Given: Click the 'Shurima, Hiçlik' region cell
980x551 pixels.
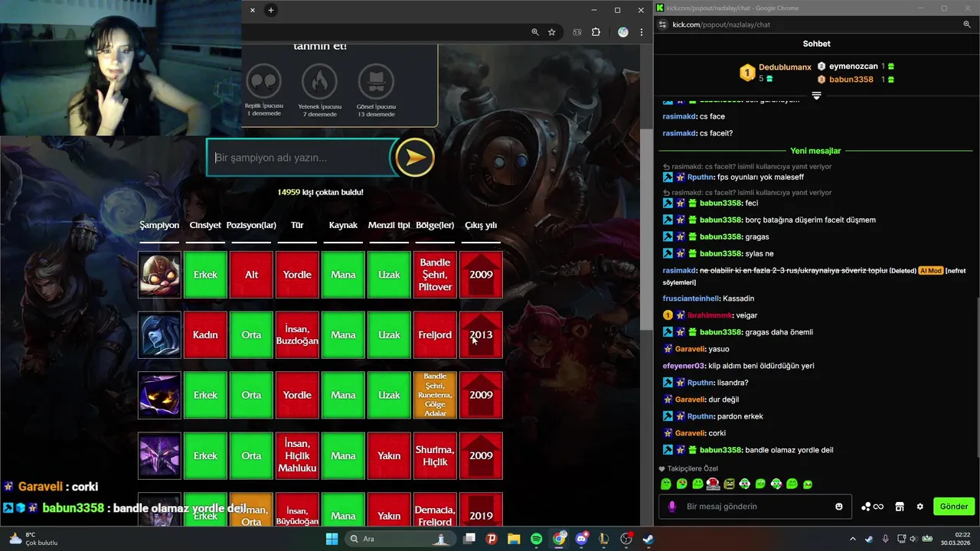Looking at the screenshot, I should 435,455.
